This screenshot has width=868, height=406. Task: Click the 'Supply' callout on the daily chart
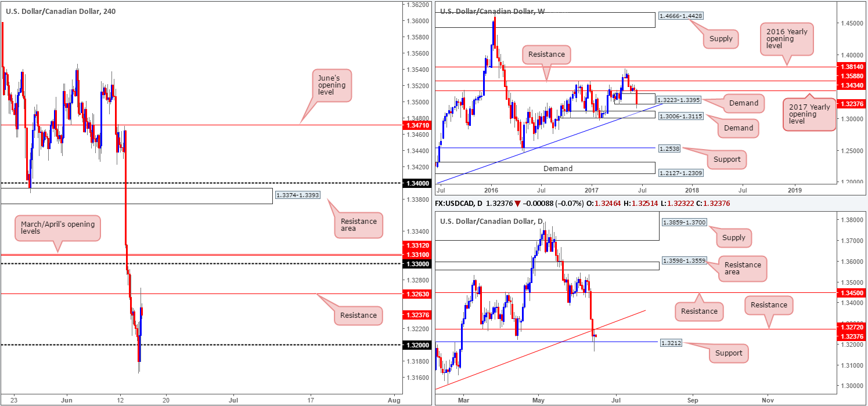(x=734, y=237)
